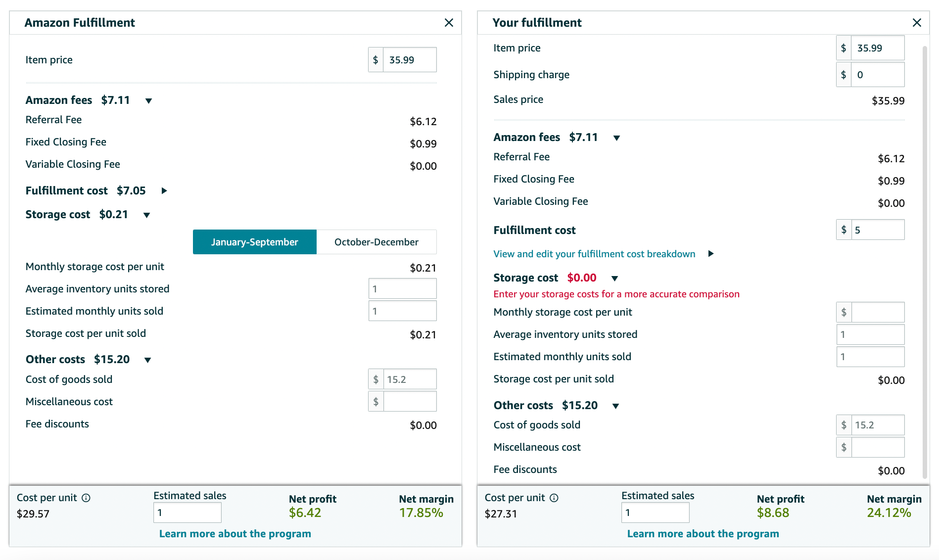Collapse Amazon fees in Your fulfillment panel

pyautogui.click(x=616, y=138)
